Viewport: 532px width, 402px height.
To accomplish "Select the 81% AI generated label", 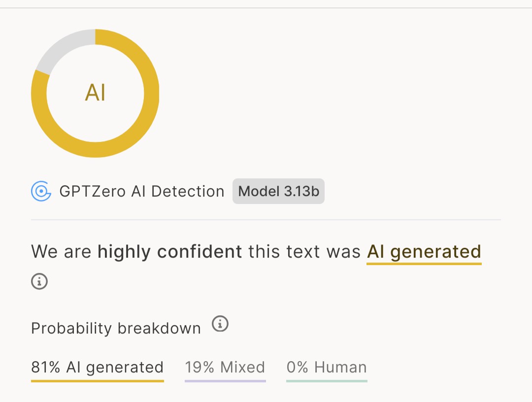I will coord(97,367).
